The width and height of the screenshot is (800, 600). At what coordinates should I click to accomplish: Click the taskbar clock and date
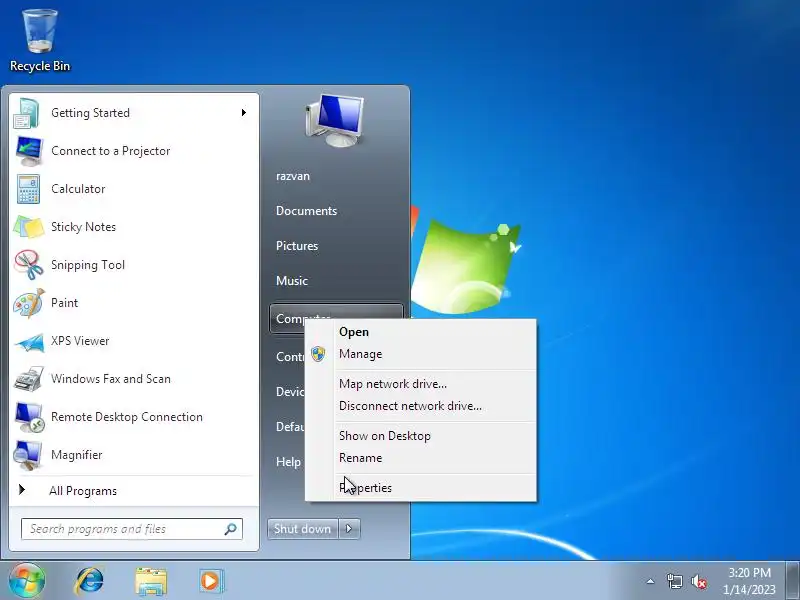(749, 581)
